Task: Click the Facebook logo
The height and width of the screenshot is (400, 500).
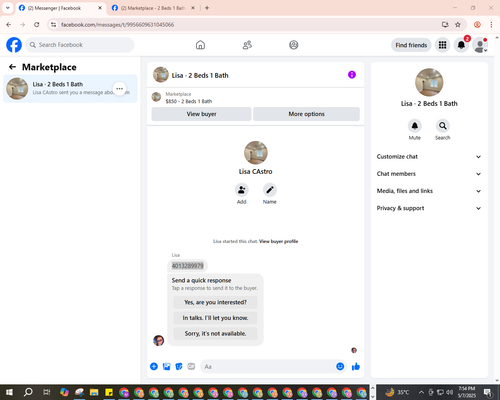Action: (14, 45)
